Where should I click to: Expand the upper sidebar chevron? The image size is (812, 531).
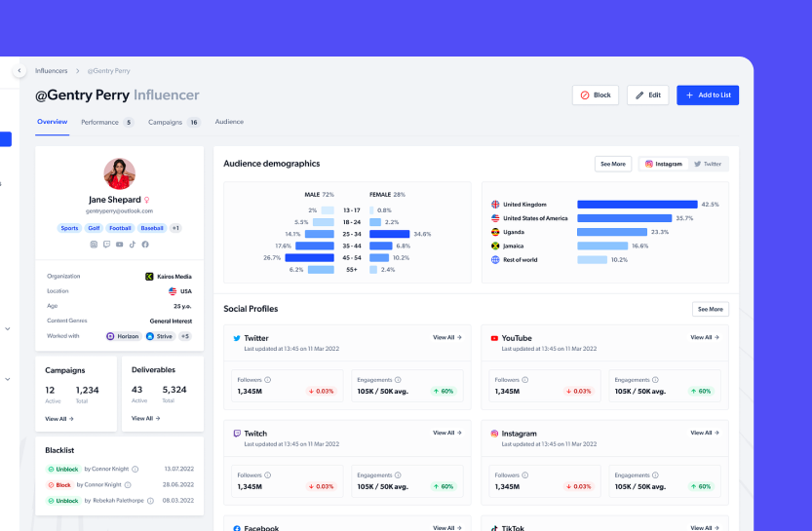click(x=8, y=328)
